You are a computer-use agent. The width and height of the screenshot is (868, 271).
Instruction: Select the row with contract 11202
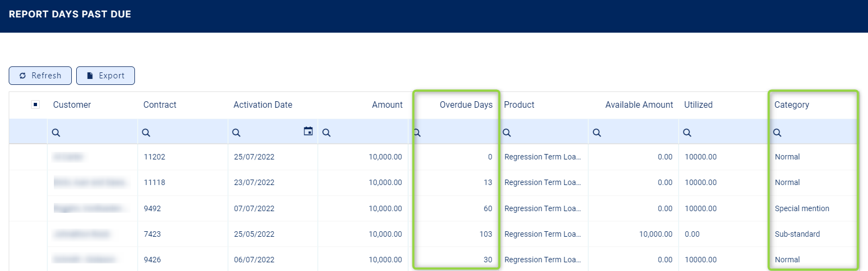pyautogui.click(x=154, y=157)
